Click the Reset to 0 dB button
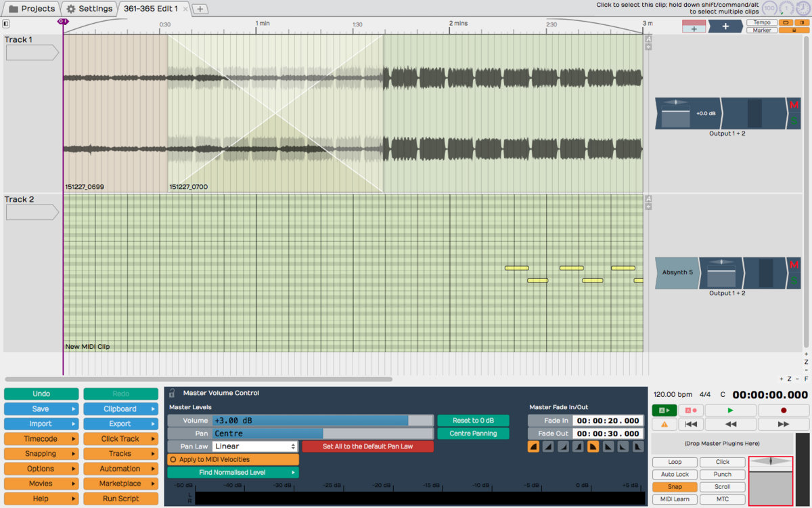 point(472,421)
